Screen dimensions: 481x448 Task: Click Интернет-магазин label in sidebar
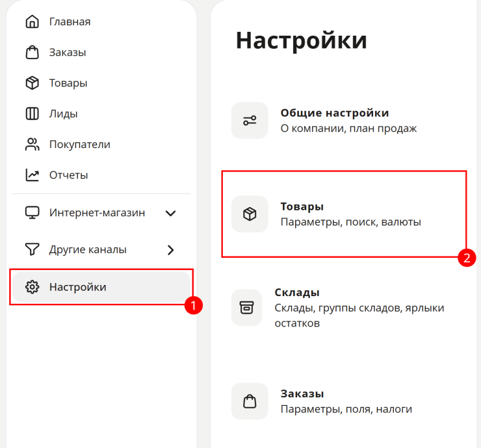coord(97,213)
